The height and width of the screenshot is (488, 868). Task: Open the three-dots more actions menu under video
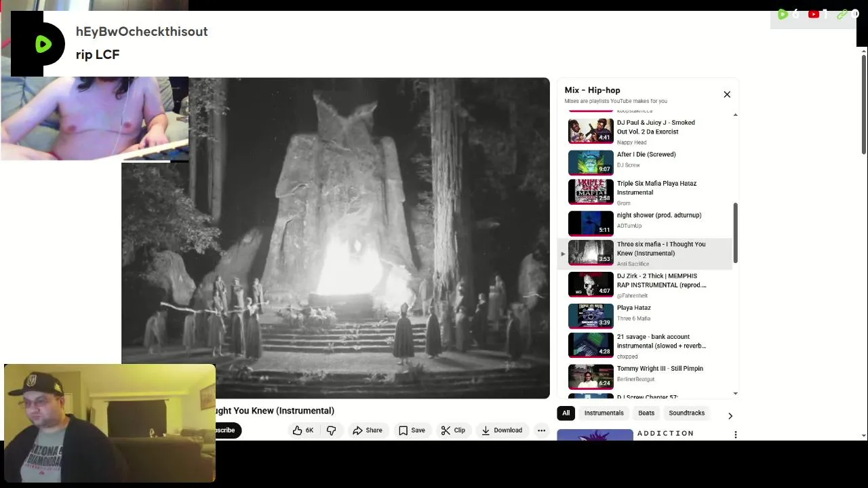541,430
